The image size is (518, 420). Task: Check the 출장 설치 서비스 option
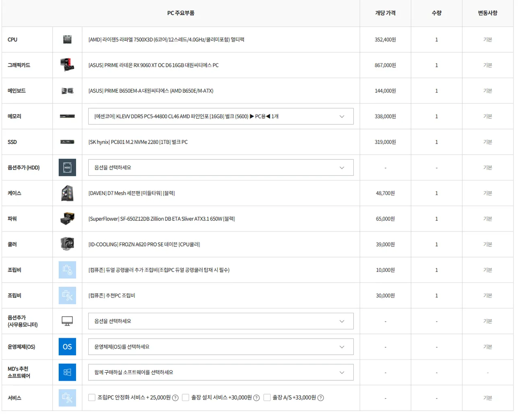(186, 398)
